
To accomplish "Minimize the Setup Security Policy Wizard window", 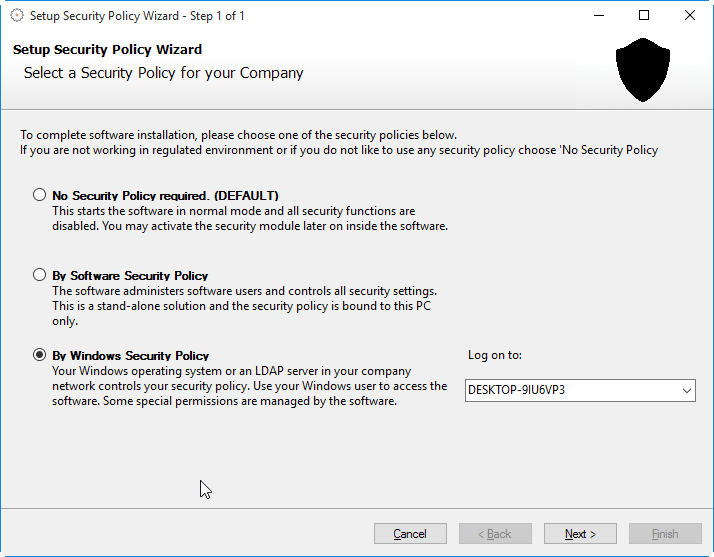I will tap(598, 16).
